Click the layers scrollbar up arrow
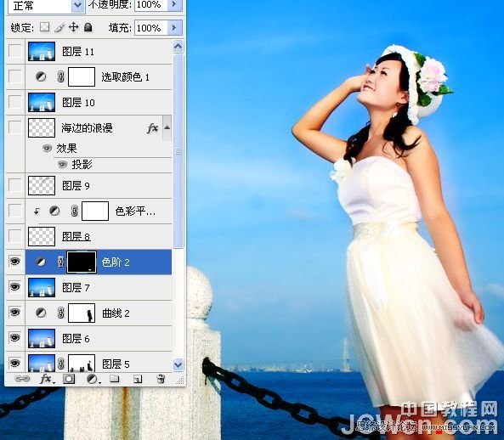 tap(178, 47)
